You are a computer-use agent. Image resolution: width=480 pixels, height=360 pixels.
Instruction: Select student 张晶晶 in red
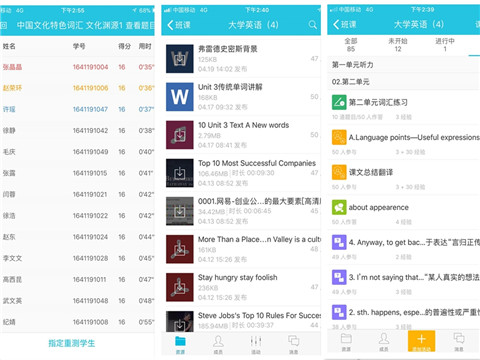pos(12,67)
